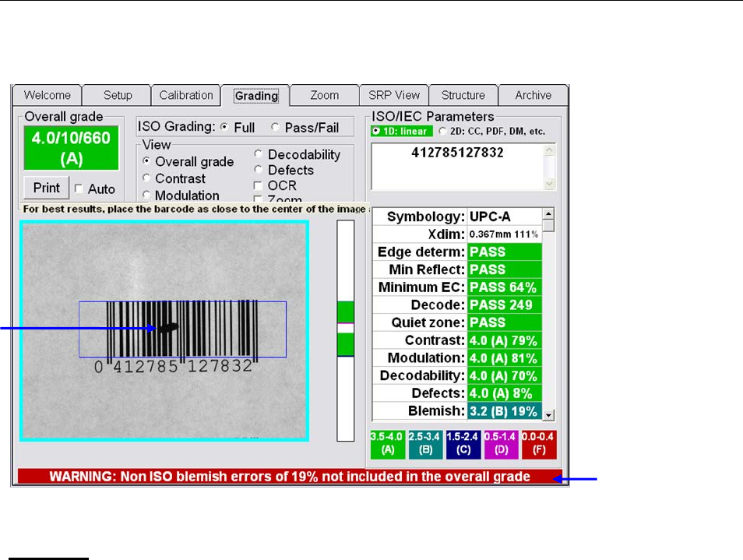The height and width of the screenshot is (560, 743).
Task: Enable the OCR checkbox
Action: pyautogui.click(x=259, y=185)
